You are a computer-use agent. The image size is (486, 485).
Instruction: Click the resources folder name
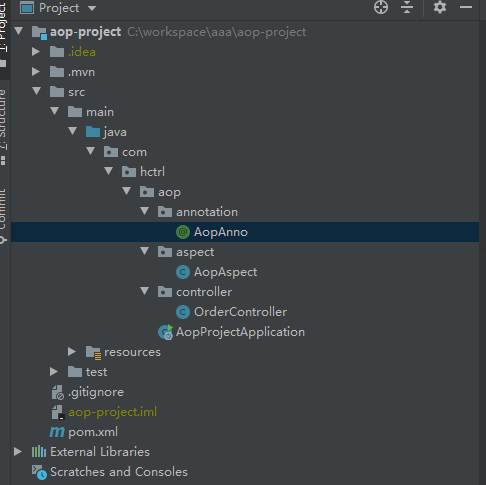pos(132,352)
